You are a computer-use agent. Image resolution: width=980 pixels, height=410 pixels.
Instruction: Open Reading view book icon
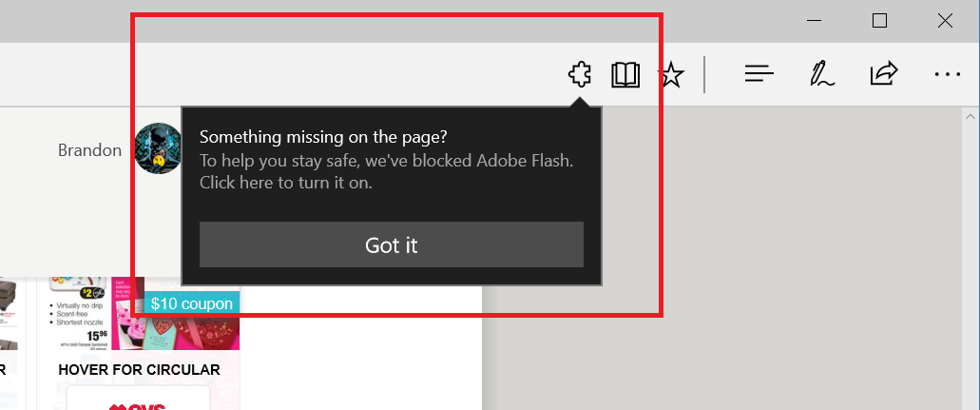pyautogui.click(x=625, y=74)
